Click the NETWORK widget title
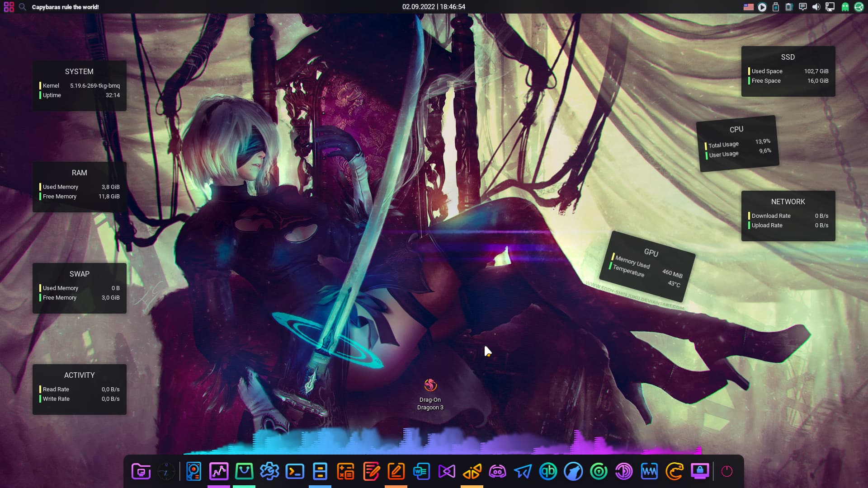Screen dimensions: 868x488 click(x=788, y=202)
